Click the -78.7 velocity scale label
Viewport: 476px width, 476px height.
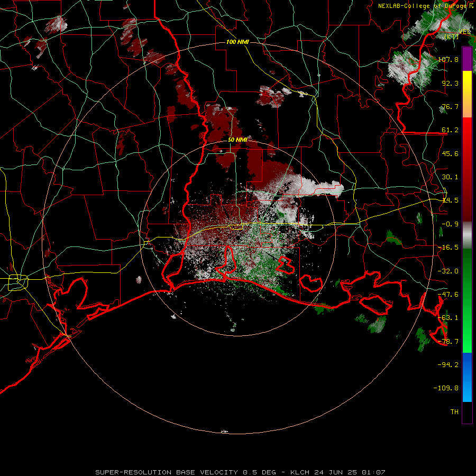[448, 341]
